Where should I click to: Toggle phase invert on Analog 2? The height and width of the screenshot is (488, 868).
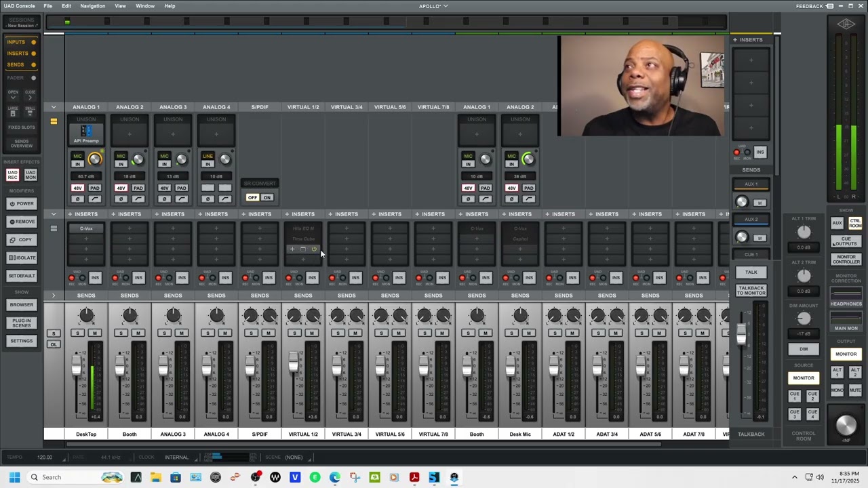coord(121,199)
